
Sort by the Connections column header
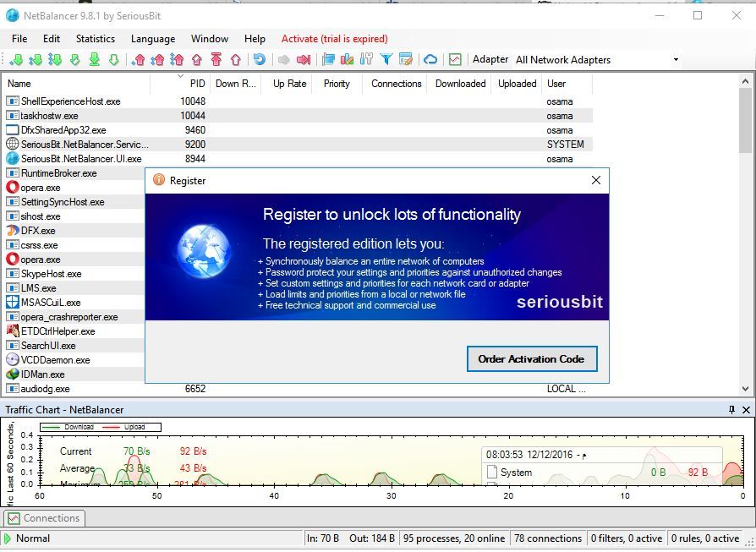394,84
